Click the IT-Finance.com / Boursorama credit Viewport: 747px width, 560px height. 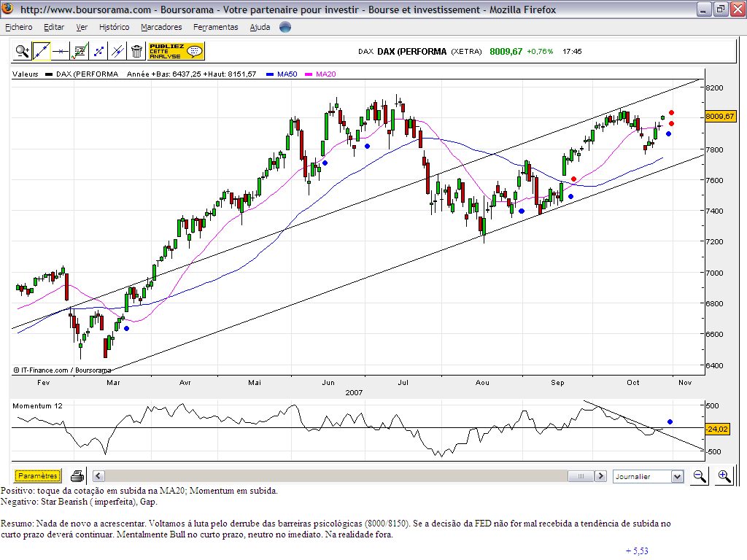(63, 370)
